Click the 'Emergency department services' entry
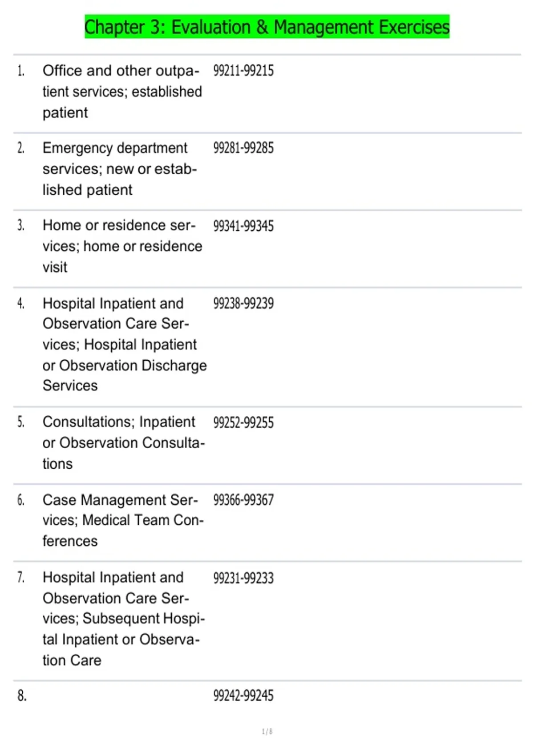Viewport: 534px width, 756px height. 119,169
